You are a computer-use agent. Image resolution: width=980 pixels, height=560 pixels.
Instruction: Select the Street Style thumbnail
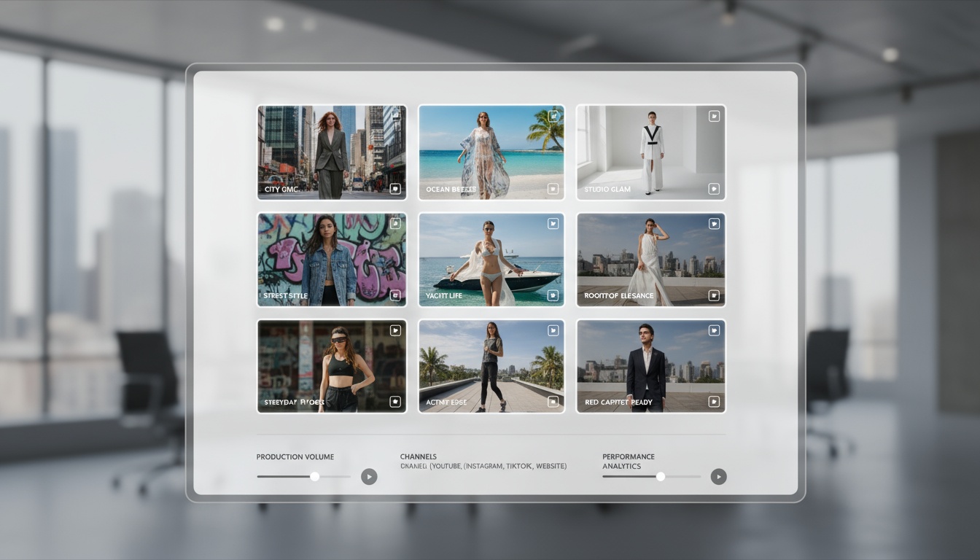(331, 259)
